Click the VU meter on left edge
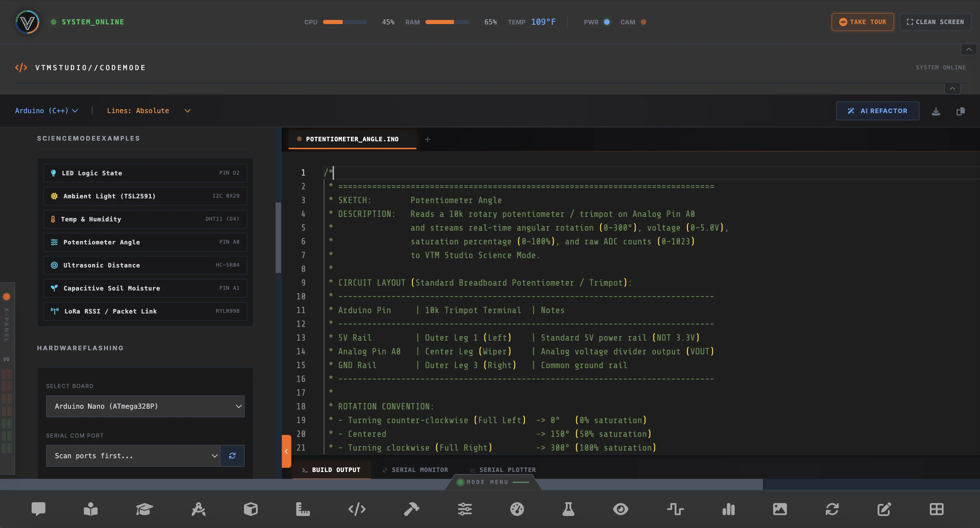 [7, 410]
